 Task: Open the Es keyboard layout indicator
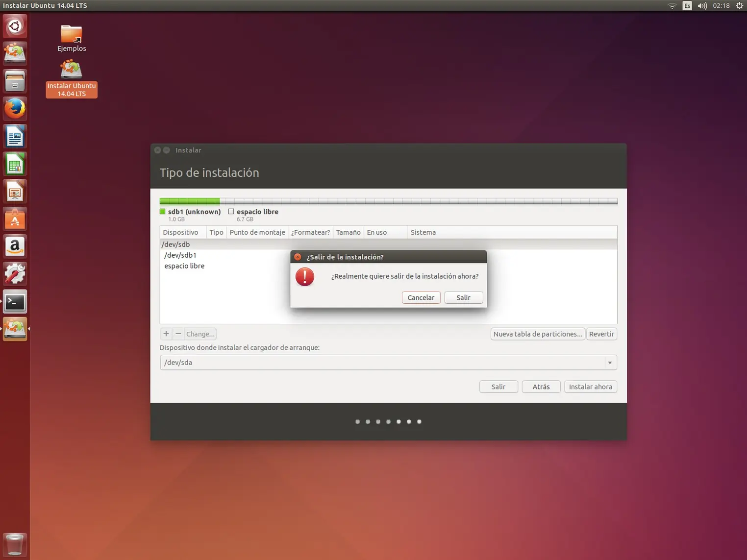(687, 6)
